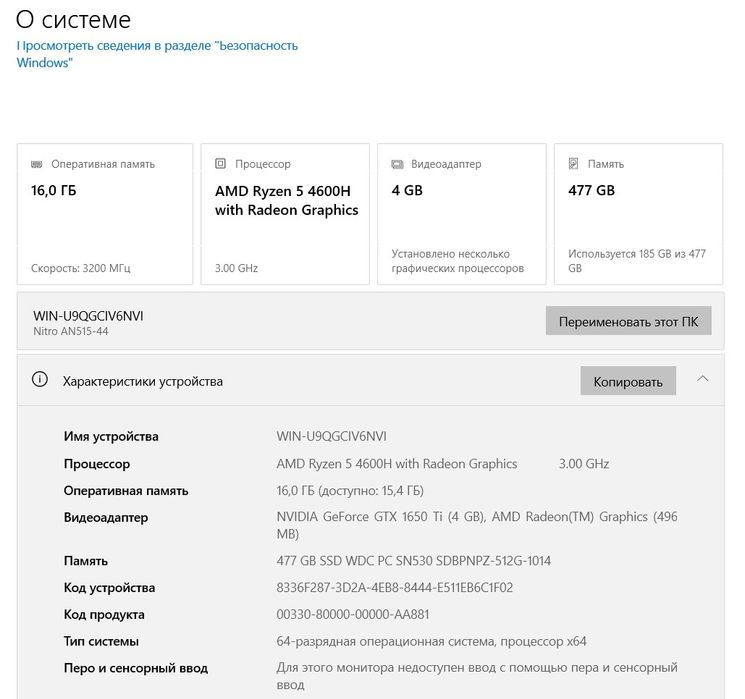Click the Код устройства label
Image resolution: width=745 pixels, height=699 pixels.
(109, 588)
